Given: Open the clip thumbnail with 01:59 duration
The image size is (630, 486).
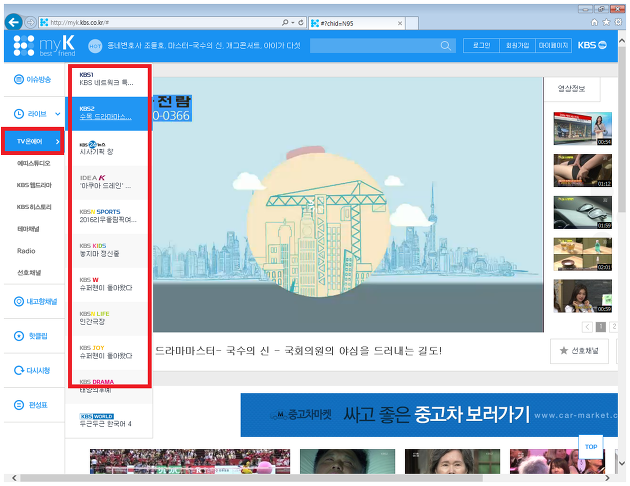Looking at the screenshot, I should click(x=583, y=212).
